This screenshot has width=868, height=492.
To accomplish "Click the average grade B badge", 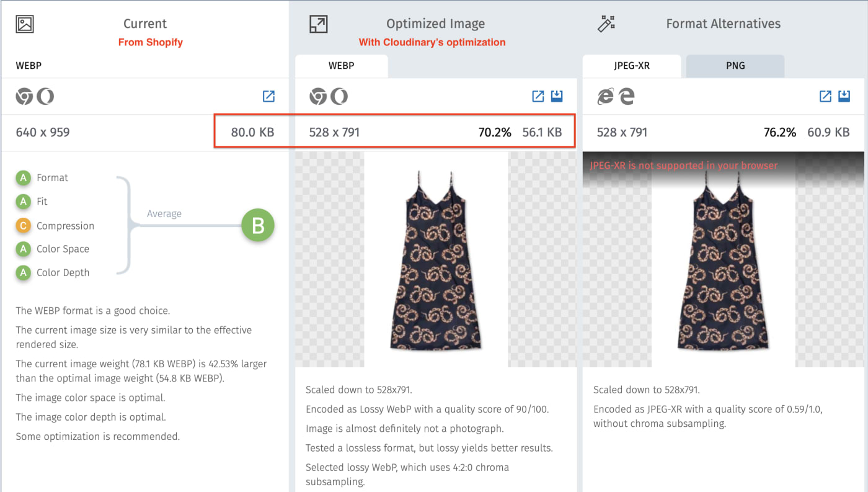I will pyautogui.click(x=257, y=225).
